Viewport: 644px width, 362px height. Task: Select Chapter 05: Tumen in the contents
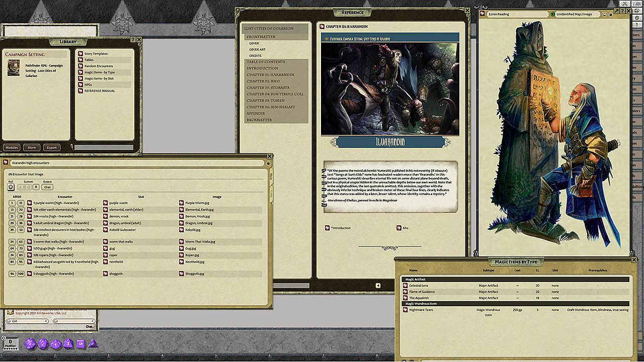(x=265, y=101)
